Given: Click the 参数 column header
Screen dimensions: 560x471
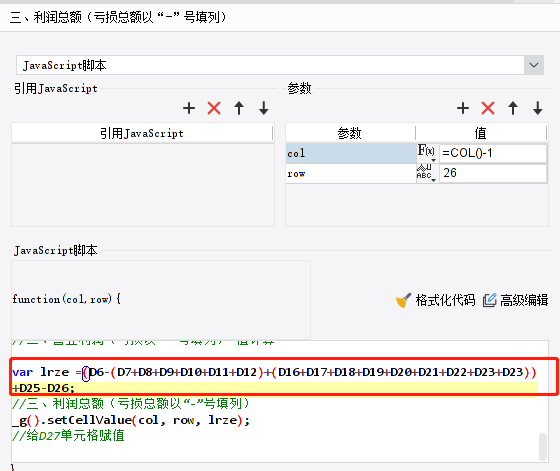Looking at the screenshot, I should [350, 133].
